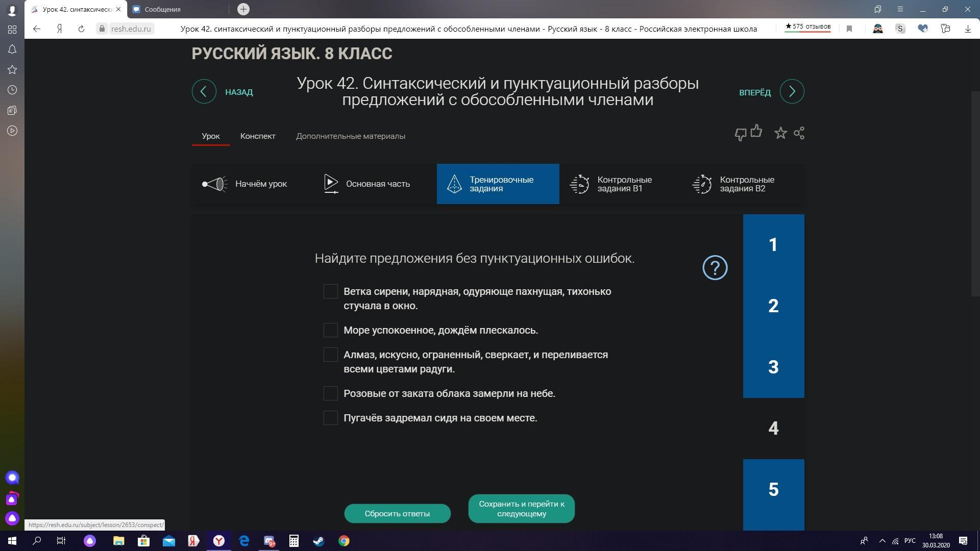
Task: Open the browser hamburger menu
Action: (x=900, y=9)
